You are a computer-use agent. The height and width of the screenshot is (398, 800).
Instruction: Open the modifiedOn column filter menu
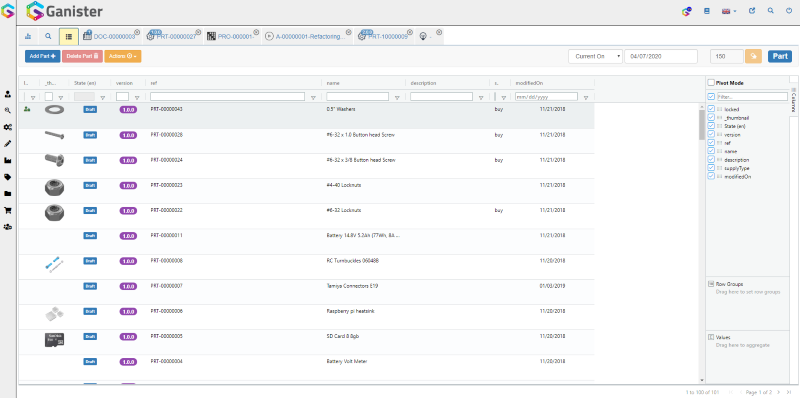pos(586,97)
